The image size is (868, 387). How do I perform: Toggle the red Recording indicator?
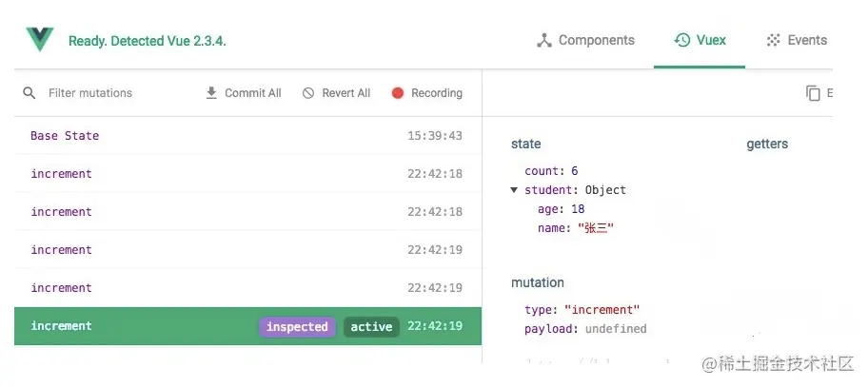[x=398, y=93]
